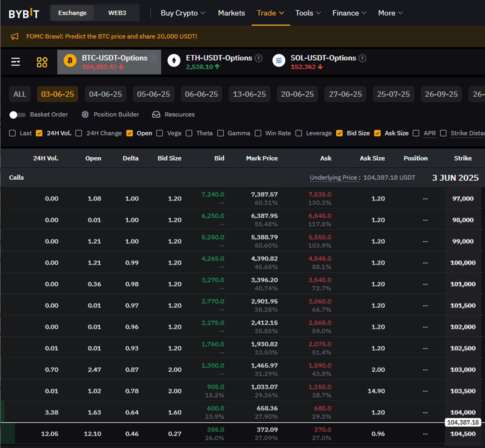The height and width of the screenshot is (448, 485).
Task: Click the Bitcoin coin icon
Action: pos(70,61)
